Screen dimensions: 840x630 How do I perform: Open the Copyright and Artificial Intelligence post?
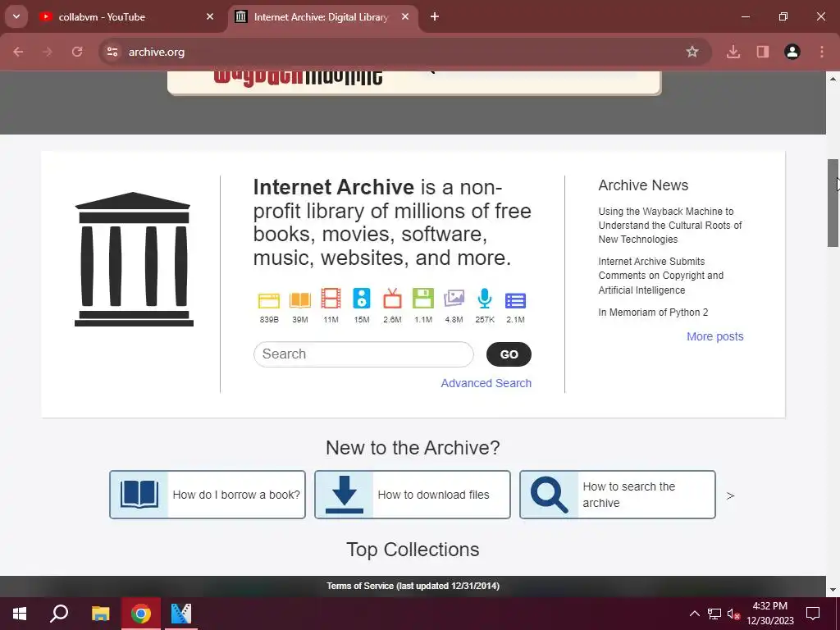point(661,276)
